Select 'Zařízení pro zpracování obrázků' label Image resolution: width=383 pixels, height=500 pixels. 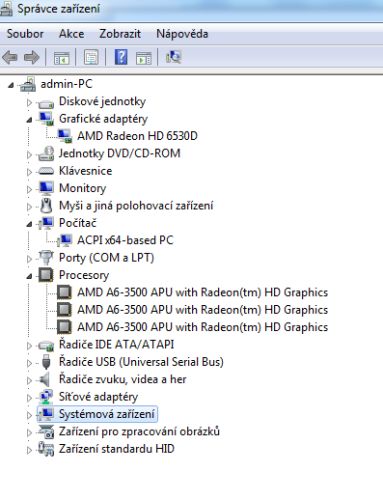pyautogui.click(x=139, y=431)
